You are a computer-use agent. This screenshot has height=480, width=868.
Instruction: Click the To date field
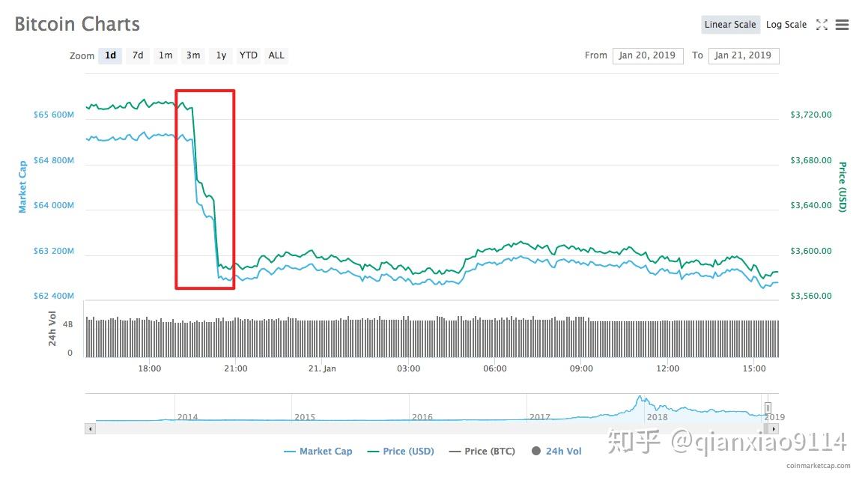coord(744,55)
